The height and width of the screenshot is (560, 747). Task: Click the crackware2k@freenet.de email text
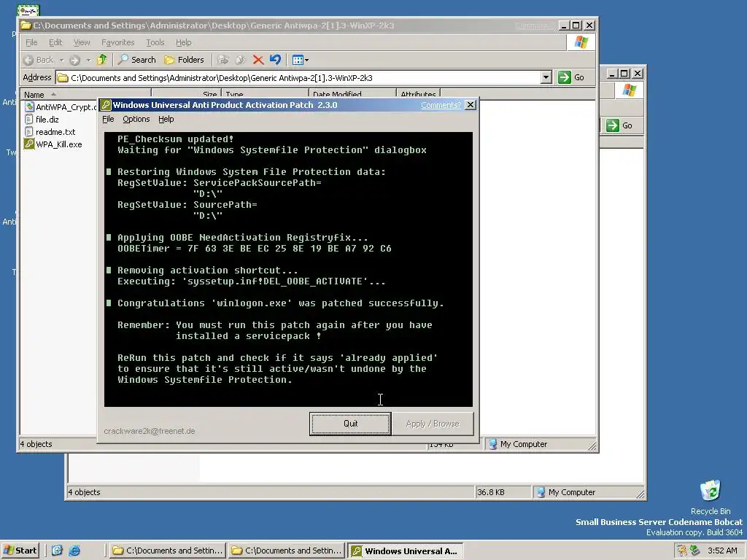(150, 431)
